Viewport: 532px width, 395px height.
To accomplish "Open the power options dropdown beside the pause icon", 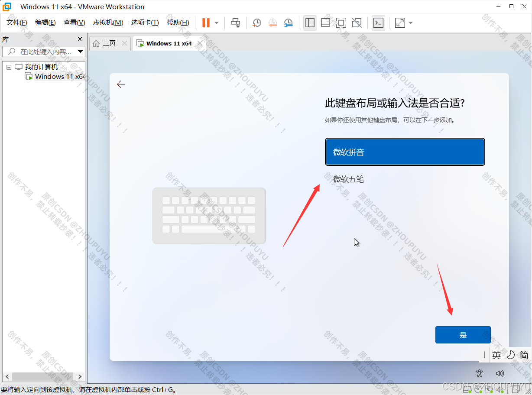I will click(x=217, y=23).
